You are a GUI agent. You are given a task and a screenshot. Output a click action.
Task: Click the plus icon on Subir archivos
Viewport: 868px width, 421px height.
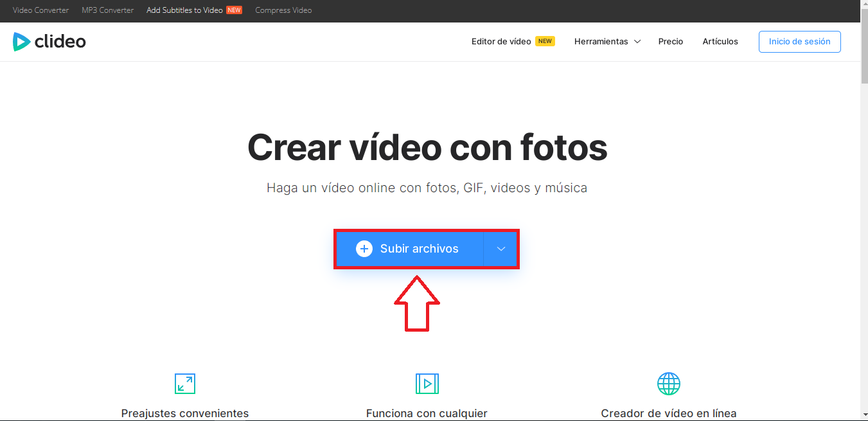click(364, 249)
